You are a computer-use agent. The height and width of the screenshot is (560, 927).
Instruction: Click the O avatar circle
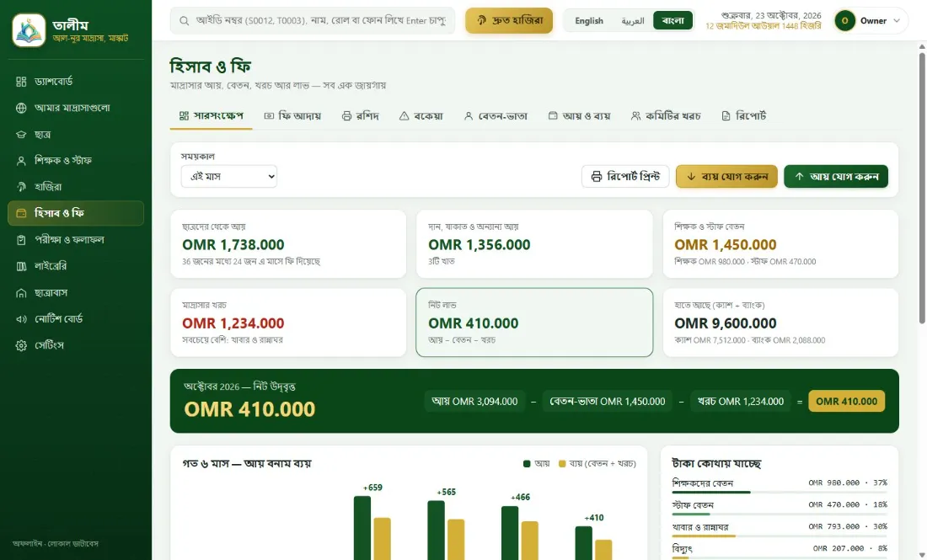[844, 21]
